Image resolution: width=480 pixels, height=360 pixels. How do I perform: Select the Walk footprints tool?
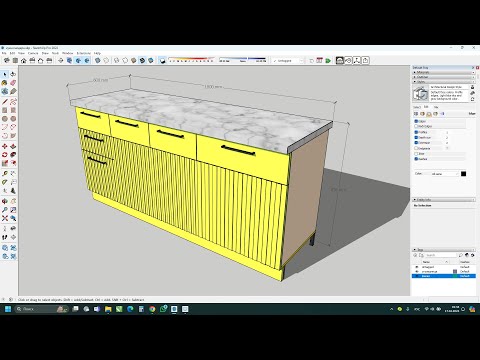coord(5,237)
